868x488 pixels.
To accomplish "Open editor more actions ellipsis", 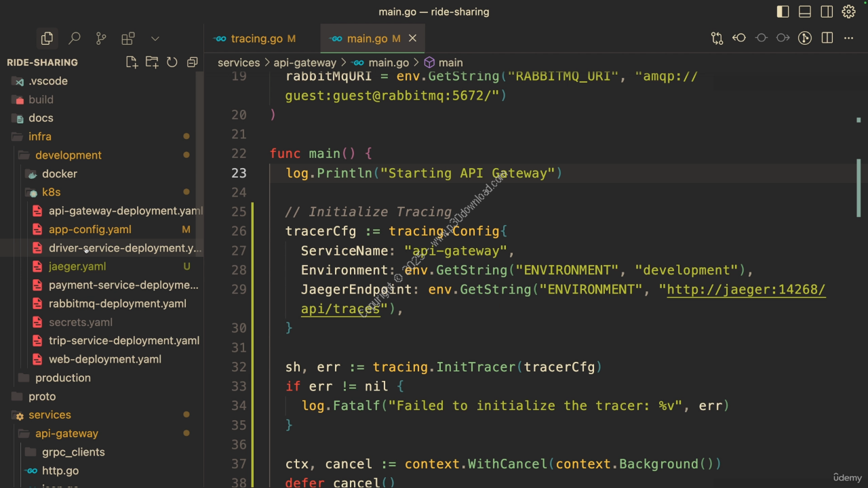I will click(848, 39).
